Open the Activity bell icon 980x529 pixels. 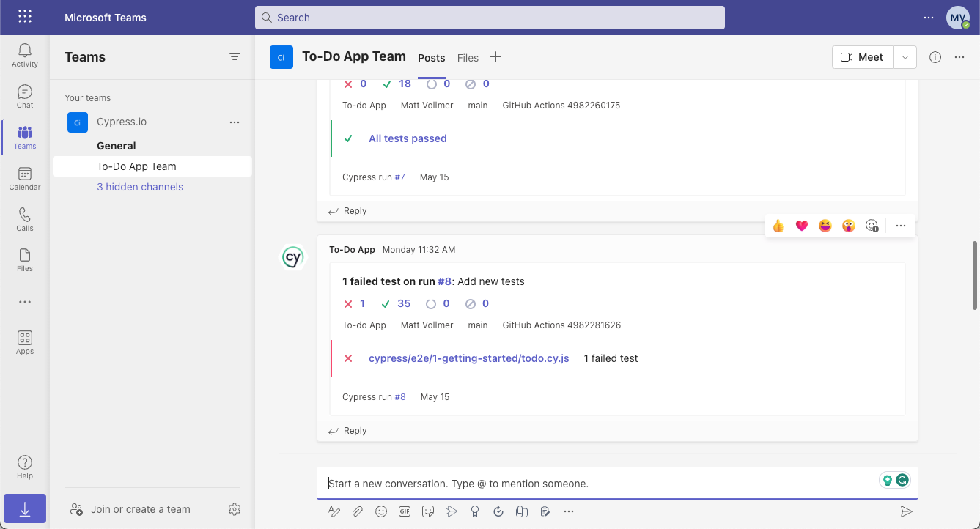coord(25,55)
